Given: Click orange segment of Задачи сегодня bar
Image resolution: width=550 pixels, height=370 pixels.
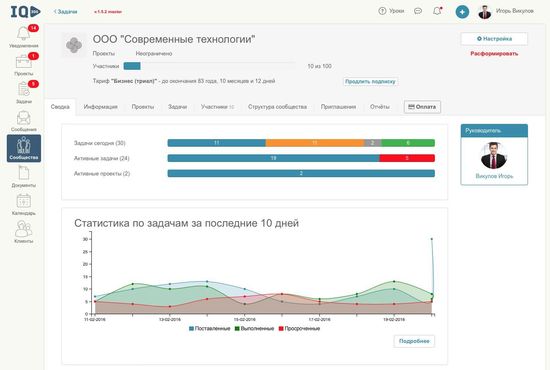Looking at the screenshot, I should [315, 143].
